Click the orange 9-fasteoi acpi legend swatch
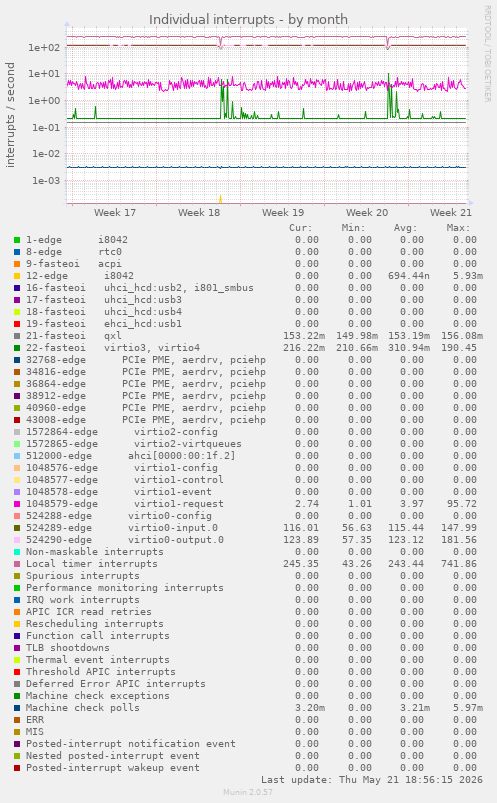Image resolution: width=497 pixels, height=803 pixels. coord(17,264)
